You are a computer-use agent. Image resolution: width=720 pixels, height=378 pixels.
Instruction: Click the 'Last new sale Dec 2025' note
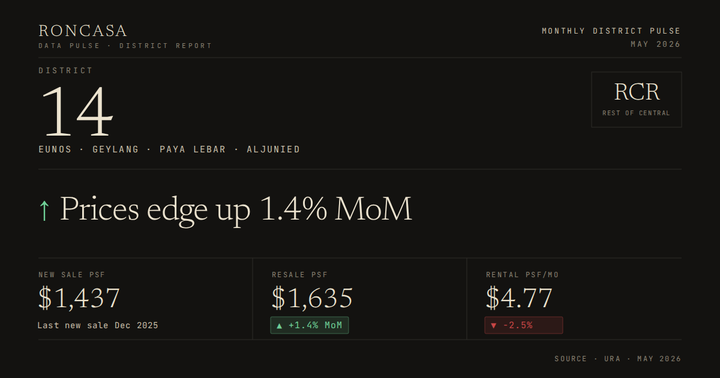[98, 325]
